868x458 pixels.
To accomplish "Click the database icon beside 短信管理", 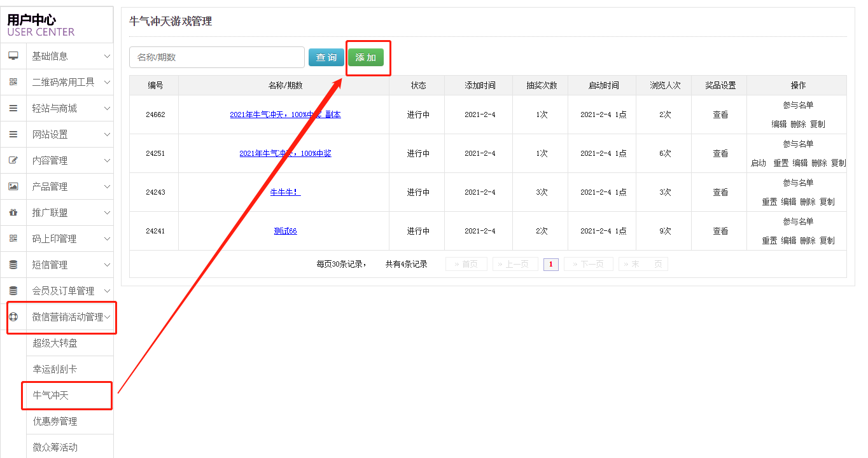I will (x=13, y=265).
